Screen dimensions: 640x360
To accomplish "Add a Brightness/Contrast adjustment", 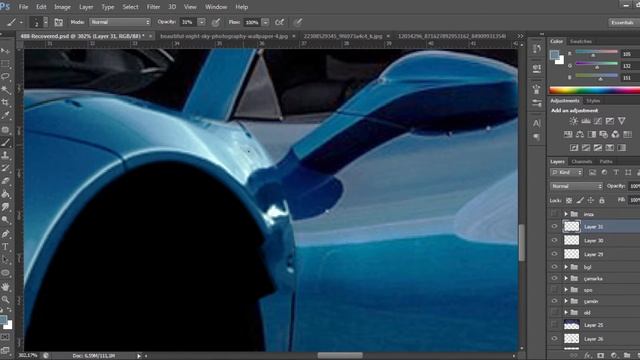I will pos(573,121).
